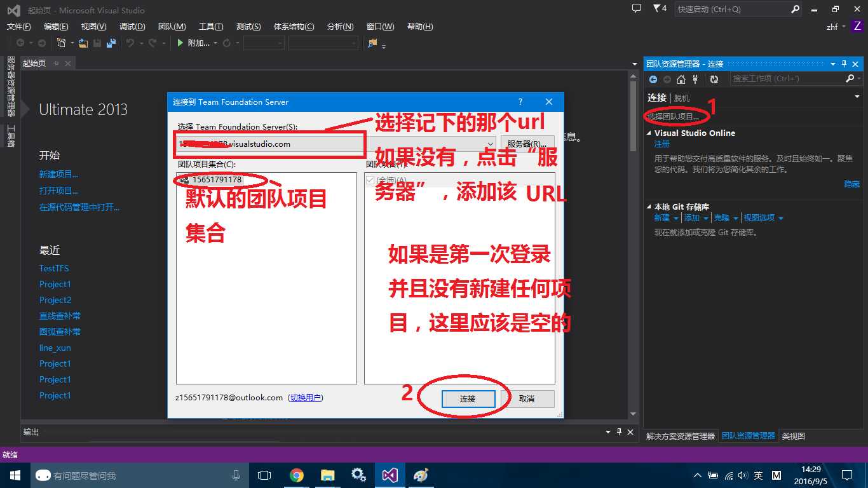The width and height of the screenshot is (868, 488).
Task: Click the dialog's question mark help icon
Action: [x=520, y=102]
